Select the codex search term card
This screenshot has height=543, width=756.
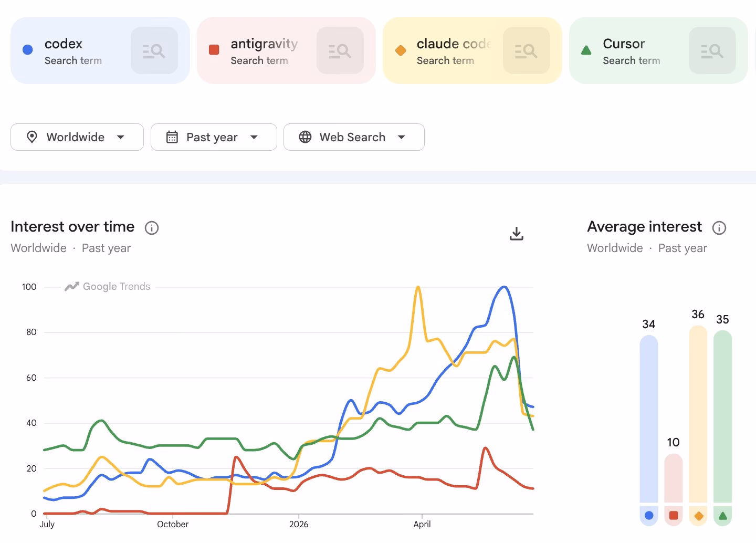[x=100, y=50]
